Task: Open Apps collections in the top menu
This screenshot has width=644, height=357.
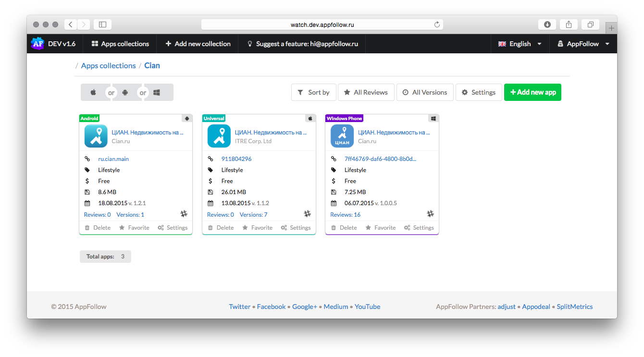Action: point(120,44)
